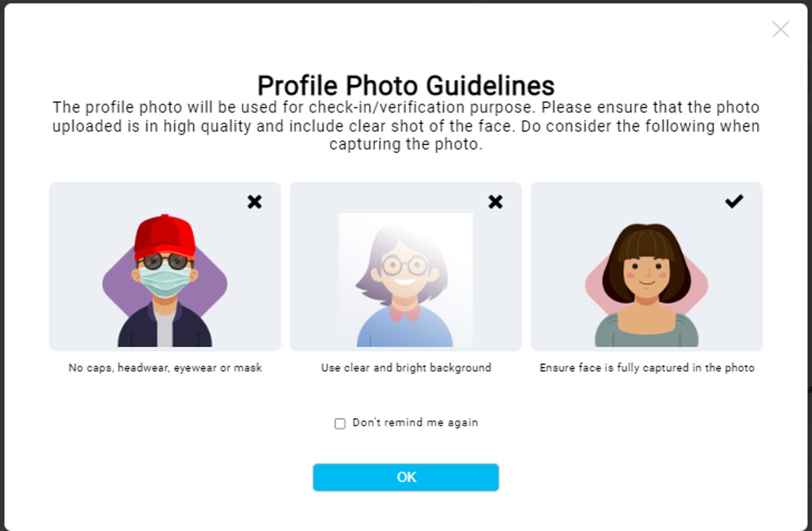812x531 pixels.
Task: Click the red cap on the first avatar
Action: [165, 234]
